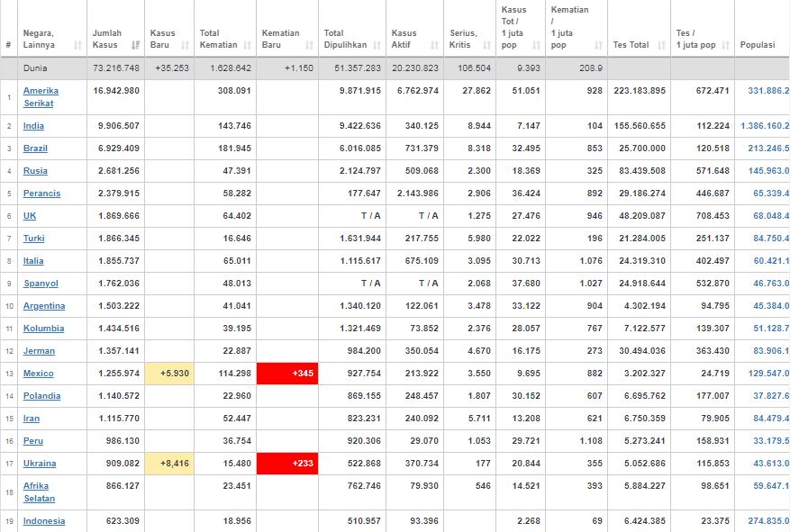Screen dimensions: 790x532
Task: Open Indonesia population link 274.835
Action: tap(769, 521)
